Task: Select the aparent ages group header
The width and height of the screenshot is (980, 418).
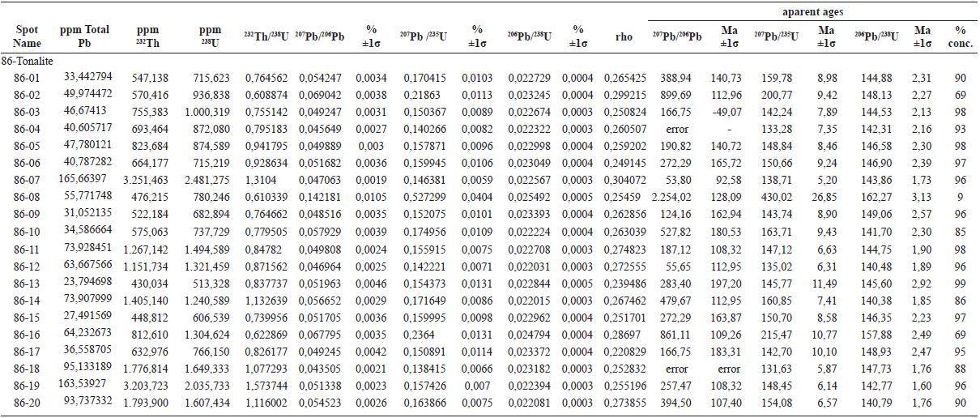Action: (812, 11)
